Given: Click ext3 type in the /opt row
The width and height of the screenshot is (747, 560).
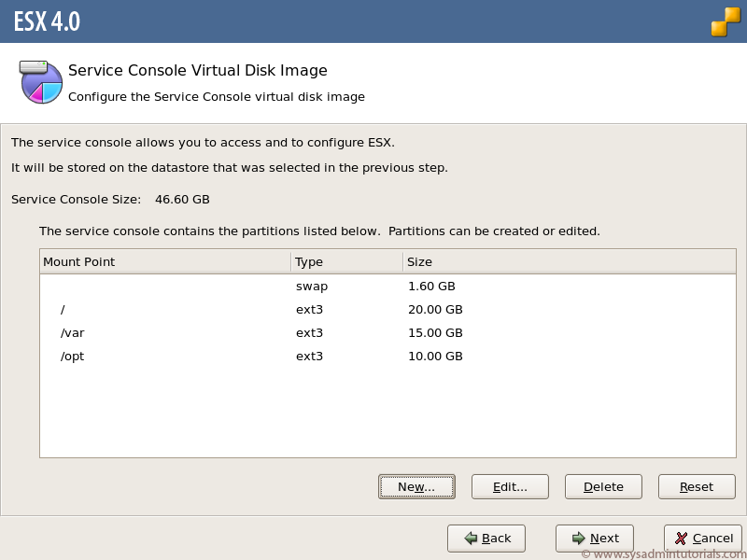Looking at the screenshot, I should (x=309, y=357).
